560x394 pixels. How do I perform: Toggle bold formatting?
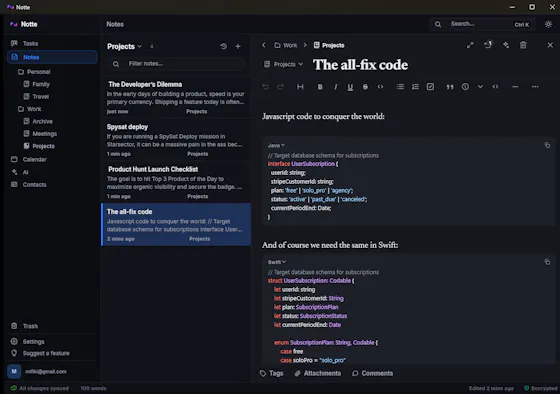click(320, 87)
